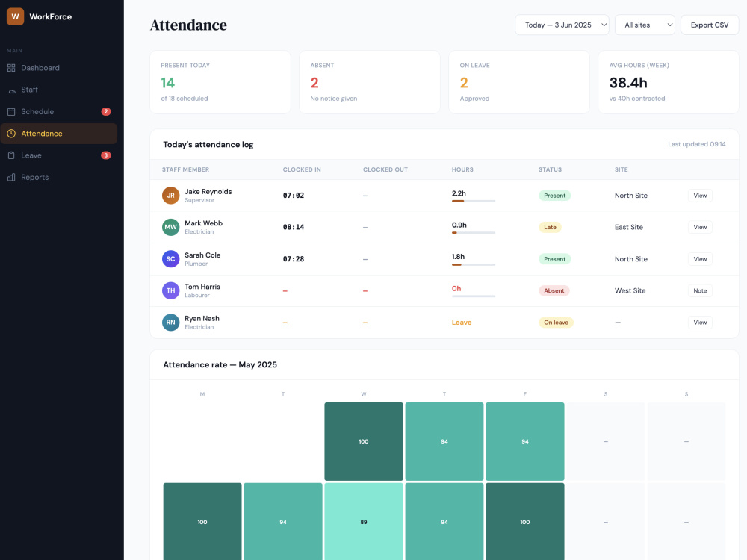
Task: Select the Attendance menu item
Action: pyautogui.click(x=59, y=134)
